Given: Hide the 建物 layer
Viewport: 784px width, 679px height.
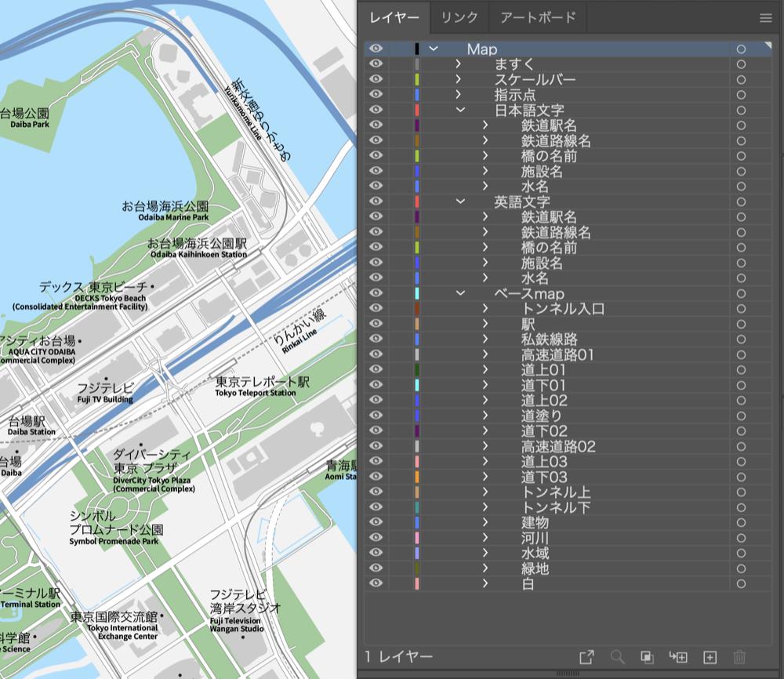Looking at the screenshot, I should pyautogui.click(x=376, y=523).
